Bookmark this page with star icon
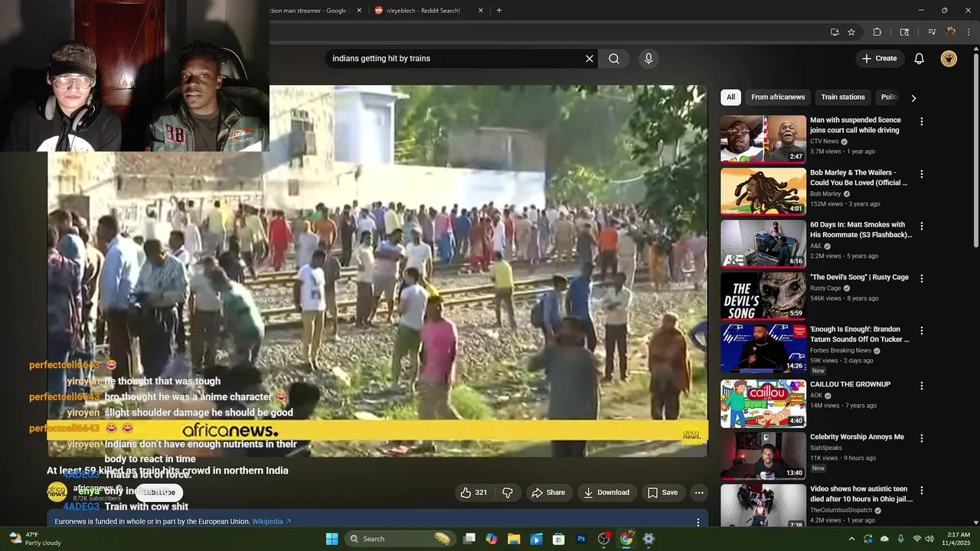The height and width of the screenshot is (551, 980). [x=851, y=32]
